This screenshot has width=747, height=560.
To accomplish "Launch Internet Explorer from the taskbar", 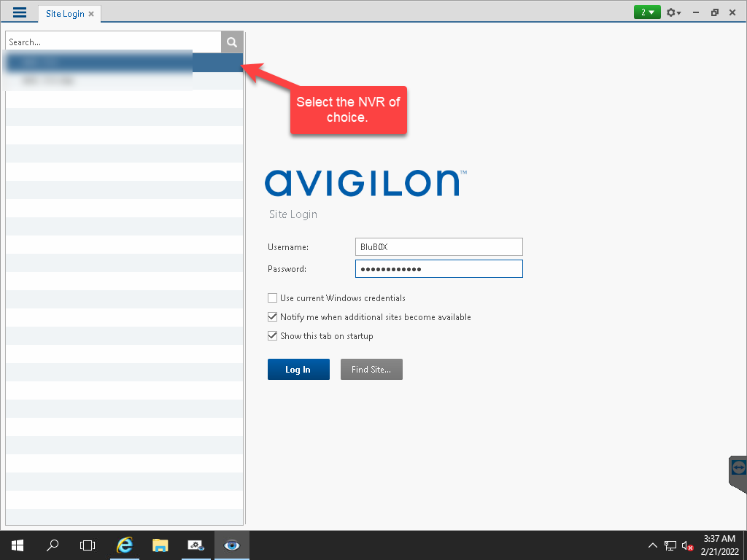I will click(x=125, y=545).
